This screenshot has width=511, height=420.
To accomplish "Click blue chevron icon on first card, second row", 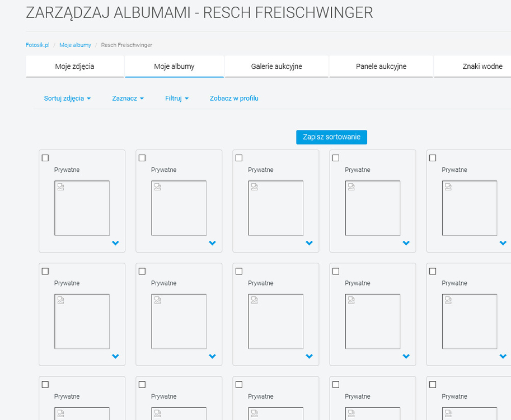I will [115, 356].
